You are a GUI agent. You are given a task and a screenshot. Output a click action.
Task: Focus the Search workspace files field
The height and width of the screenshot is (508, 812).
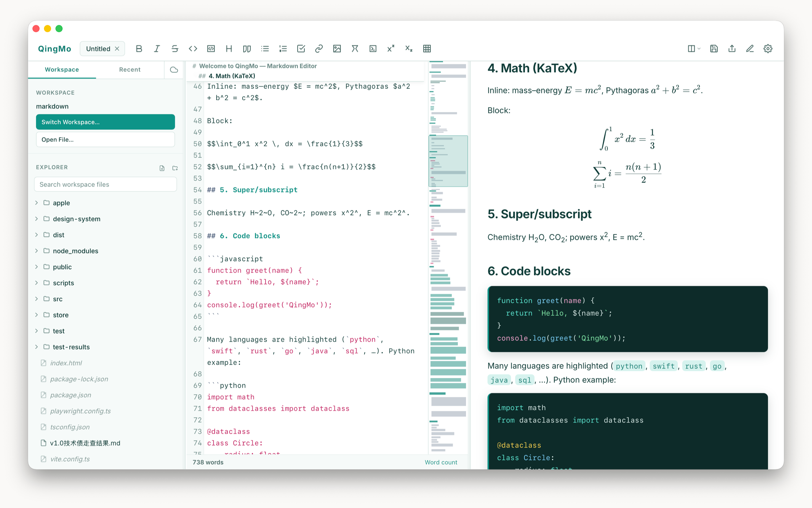pyautogui.click(x=105, y=185)
